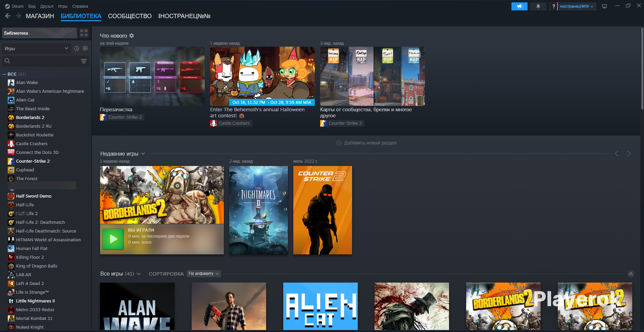Open the notifications bell
The width and height of the screenshot is (644, 332).
(x=538, y=6)
